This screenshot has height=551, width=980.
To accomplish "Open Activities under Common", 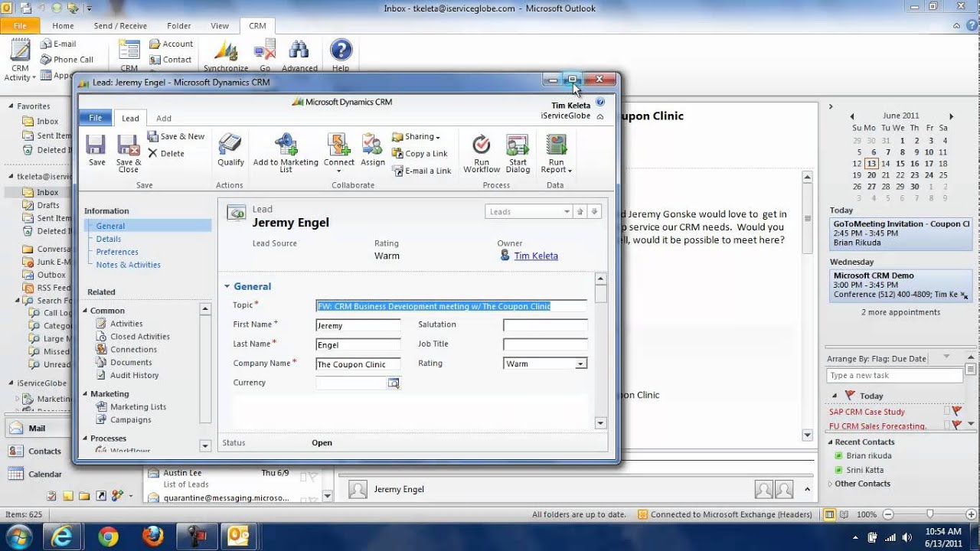I will click(x=126, y=324).
